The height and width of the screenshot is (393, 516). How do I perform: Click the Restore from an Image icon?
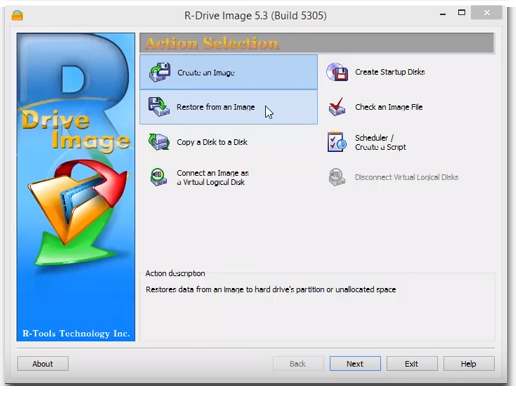(159, 107)
